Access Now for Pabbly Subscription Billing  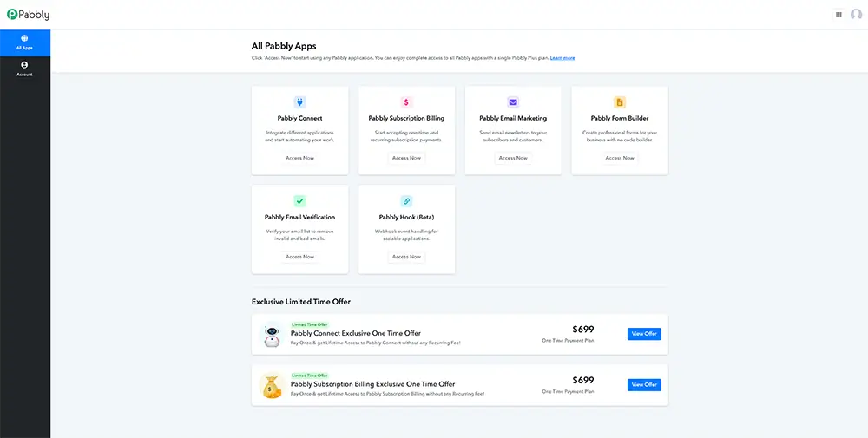click(407, 158)
